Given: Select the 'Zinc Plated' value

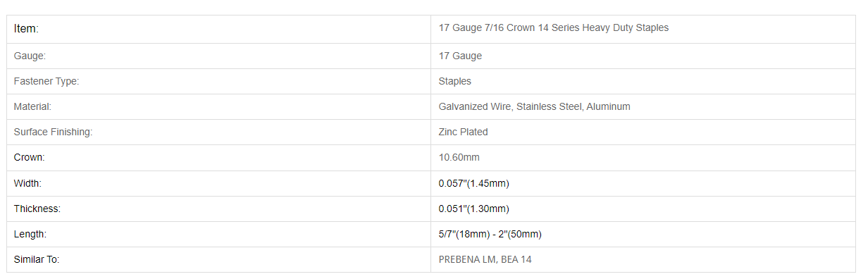Looking at the screenshot, I should tap(464, 132).
